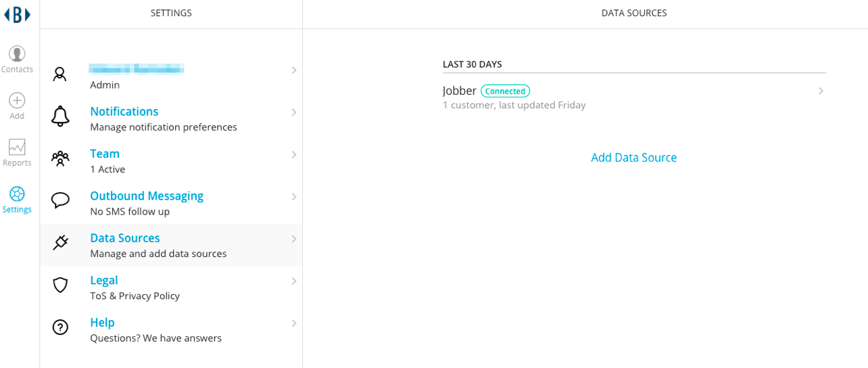Open Contacts from the sidebar icon
The width and height of the screenshot is (868, 368).
(x=17, y=53)
